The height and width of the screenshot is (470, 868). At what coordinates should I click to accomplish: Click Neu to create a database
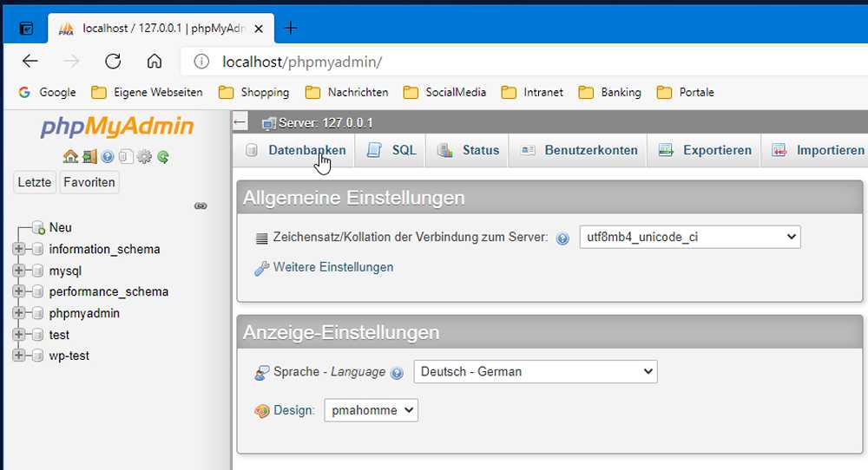61,227
